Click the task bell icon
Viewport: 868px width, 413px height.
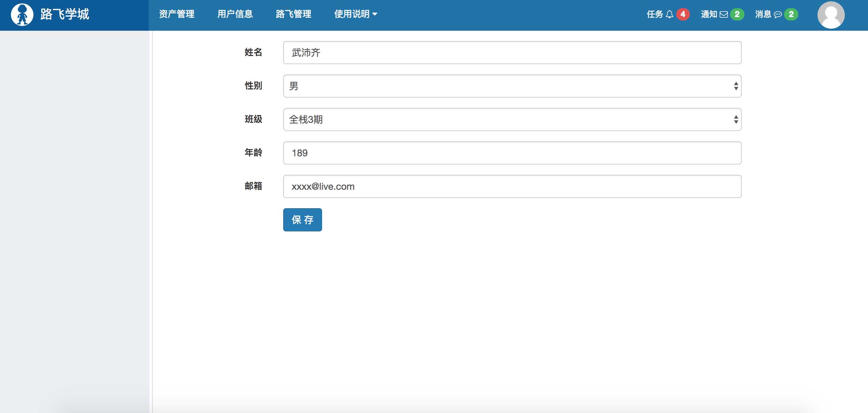coord(670,14)
